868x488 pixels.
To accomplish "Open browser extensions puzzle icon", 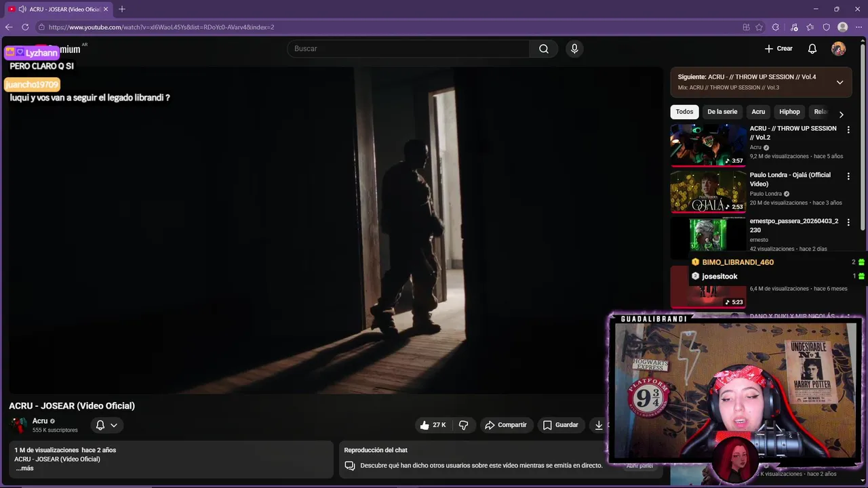I will click(776, 27).
